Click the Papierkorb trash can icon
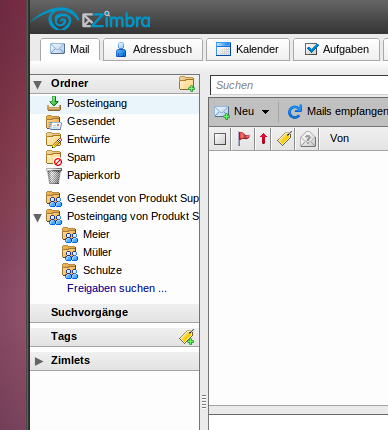This screenshot has width=388, height=430. pyautogui.click(x=54, y=176)
